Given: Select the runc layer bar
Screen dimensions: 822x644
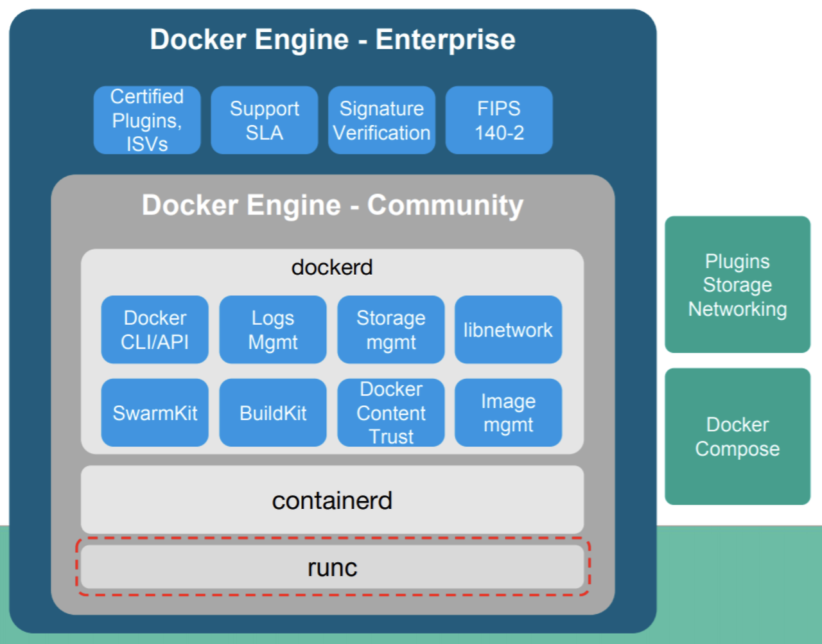Looking at the screenshot, I should tap(332, 567).
